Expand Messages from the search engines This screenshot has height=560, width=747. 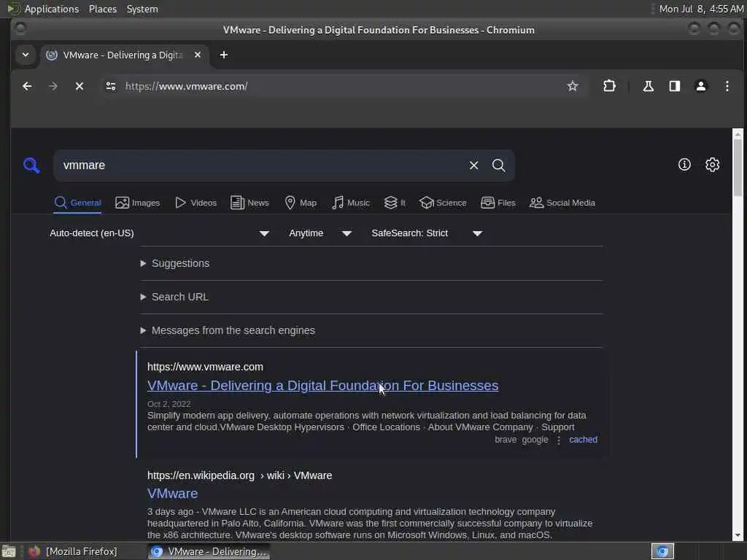click(228, 330)
